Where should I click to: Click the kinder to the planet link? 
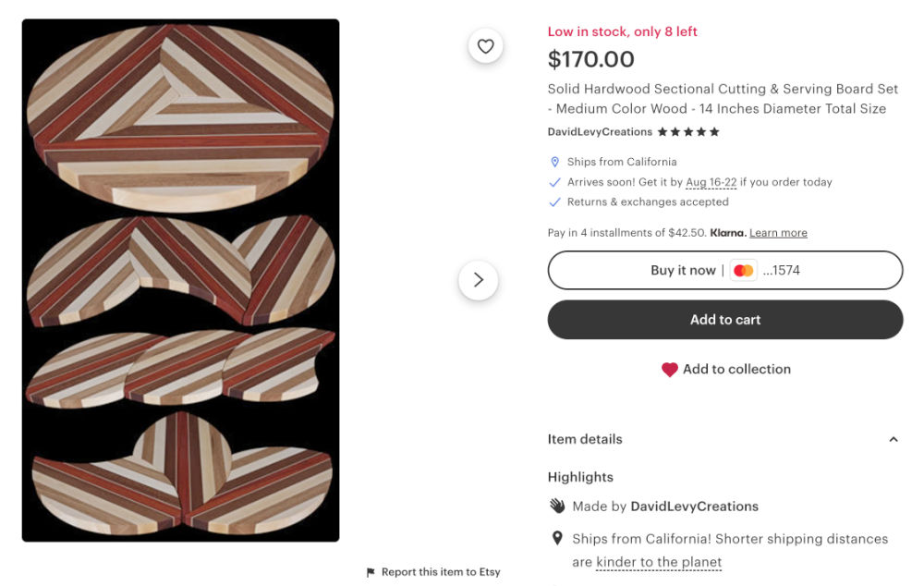pos(659,562)
